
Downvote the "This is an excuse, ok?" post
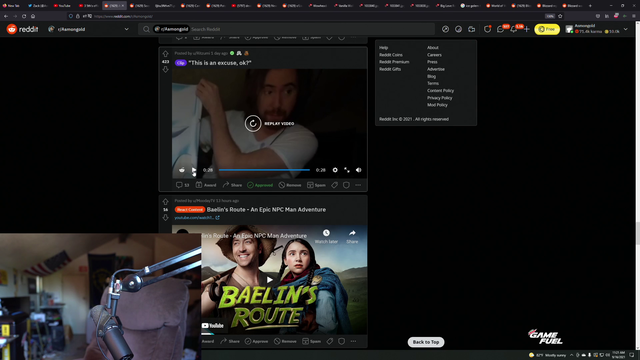[x=165, y=69]
